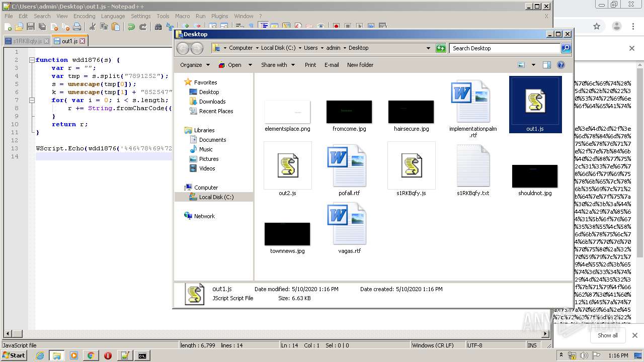Click the Copy icon in Notepad++ toolbar
This screenshot has height=362, width=644.
pos(104,27)
